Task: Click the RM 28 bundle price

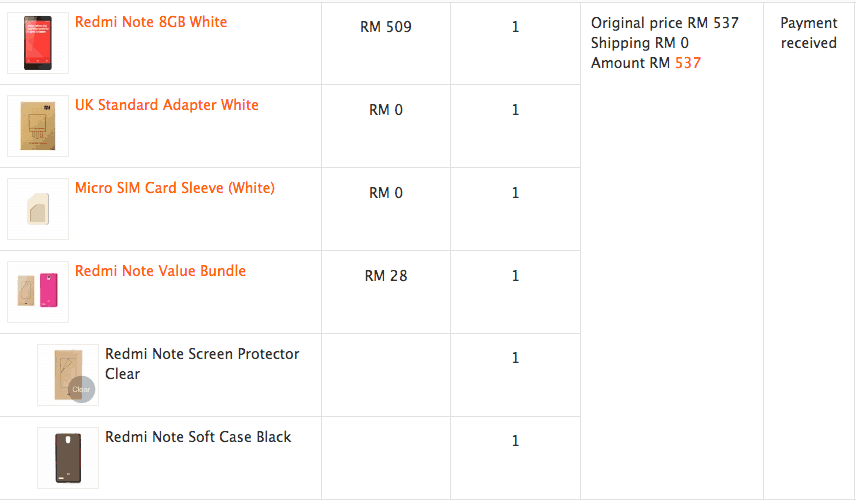Action: click(x=386, y=276)
